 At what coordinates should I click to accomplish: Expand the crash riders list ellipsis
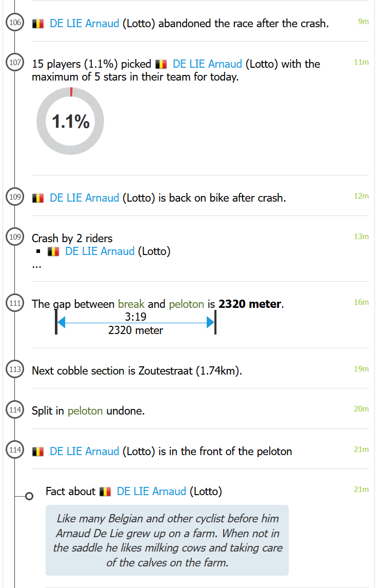[36, 265]
